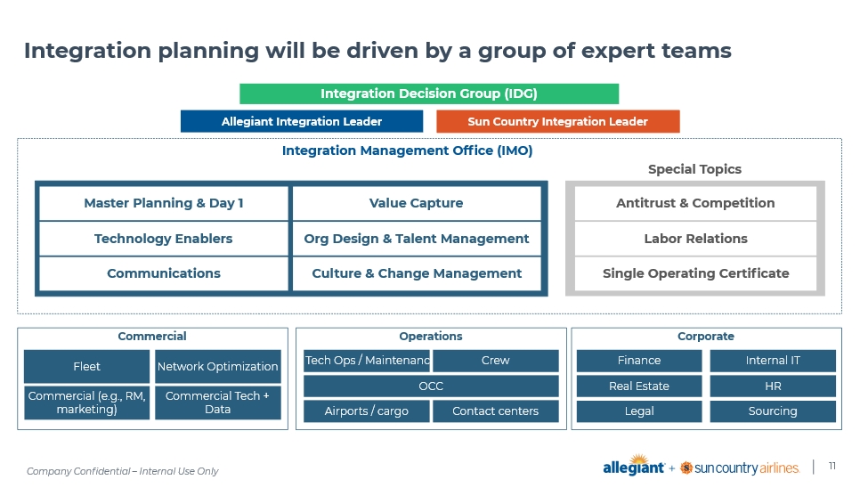Viewport: 868px width, 488px height.
Task: Select the Network Optimization tile
Action: click(x=217, y=366)
